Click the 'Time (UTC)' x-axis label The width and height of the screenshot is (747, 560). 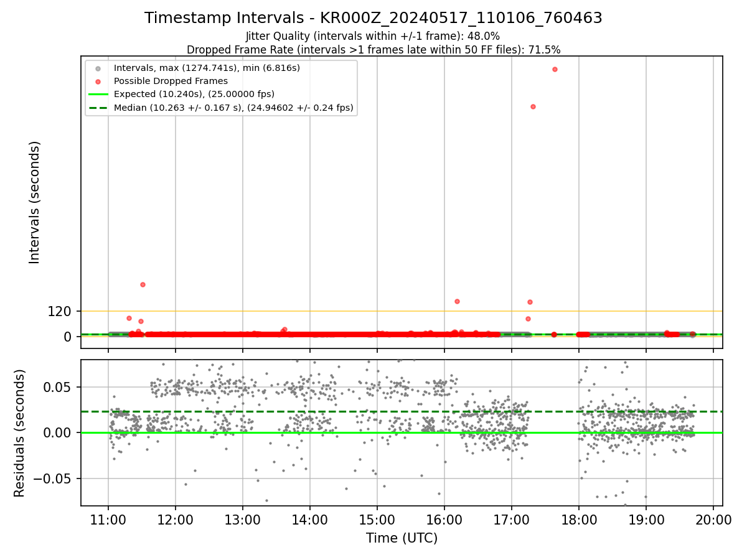[x=402, y=538]
